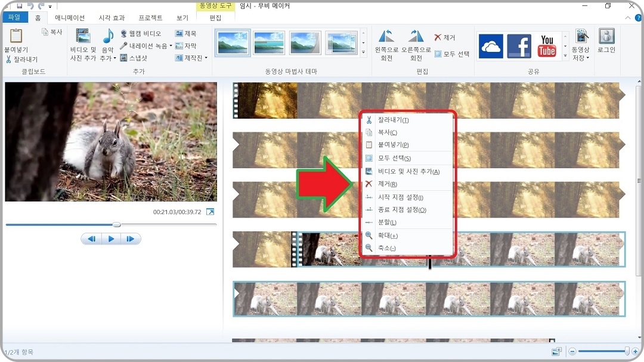Choose 확대(+) in the context menu
644x362 pixels.
pos(407,236)
